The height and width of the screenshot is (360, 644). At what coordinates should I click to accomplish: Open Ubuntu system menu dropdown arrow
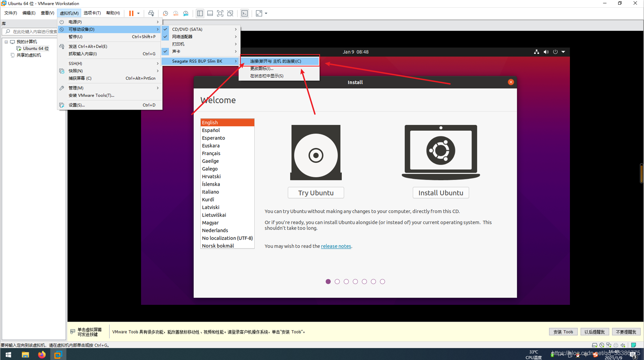[563, 52]
